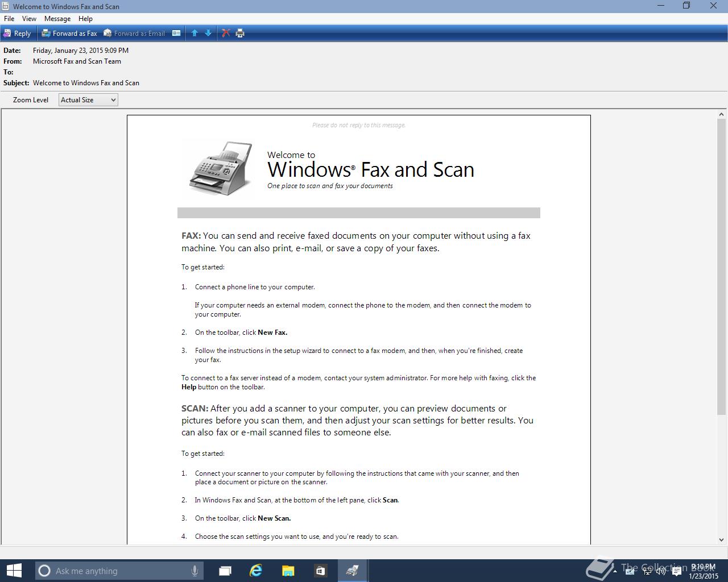Delete the message with red X icon
Image resolution: width=728 pixels, height=582 pixels.
(226, 34)
